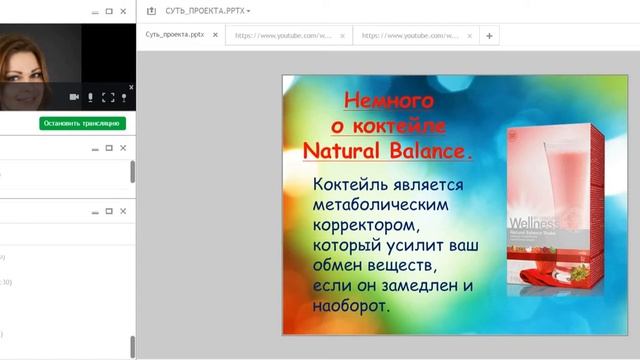Minimize the bottom left panel

(95, 212)
